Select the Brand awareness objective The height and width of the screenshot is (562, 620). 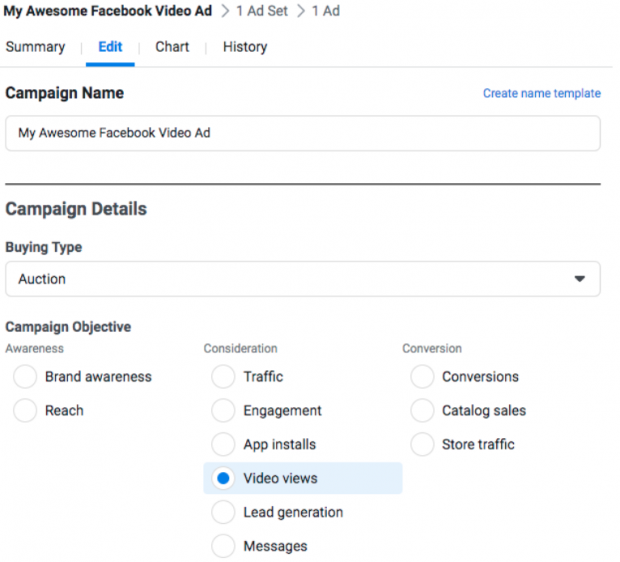click(25, 377)
